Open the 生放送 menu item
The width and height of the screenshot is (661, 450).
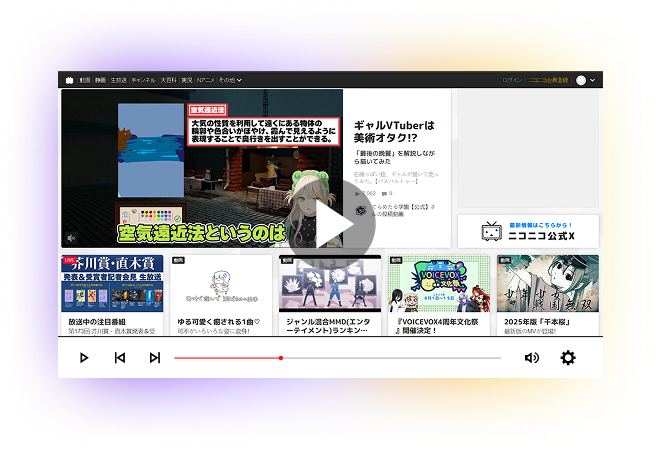click(118, 80)
